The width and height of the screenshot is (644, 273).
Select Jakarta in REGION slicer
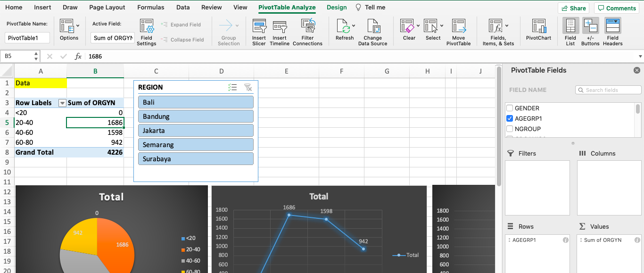(x=196, y=131)
